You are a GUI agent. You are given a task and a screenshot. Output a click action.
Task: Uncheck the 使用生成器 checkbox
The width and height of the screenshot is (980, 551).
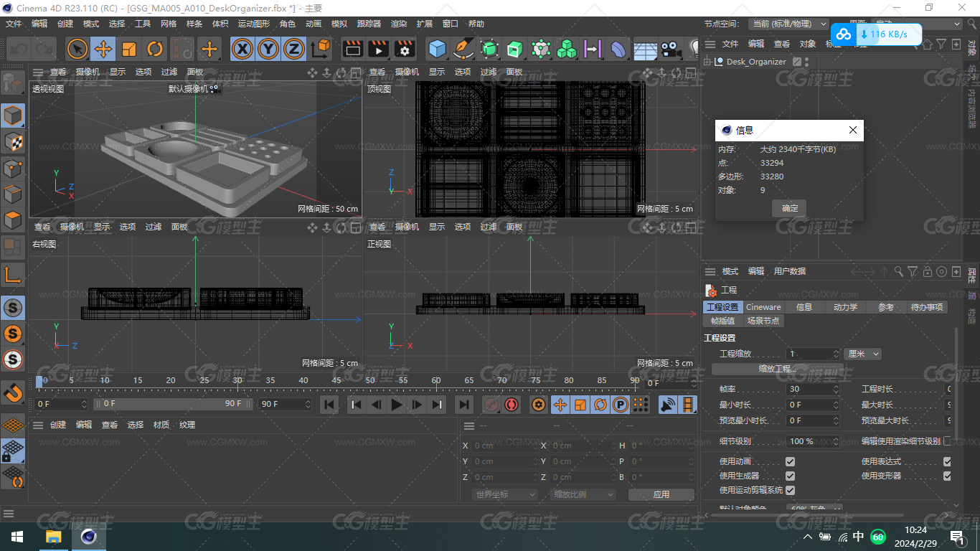(790, 476)
